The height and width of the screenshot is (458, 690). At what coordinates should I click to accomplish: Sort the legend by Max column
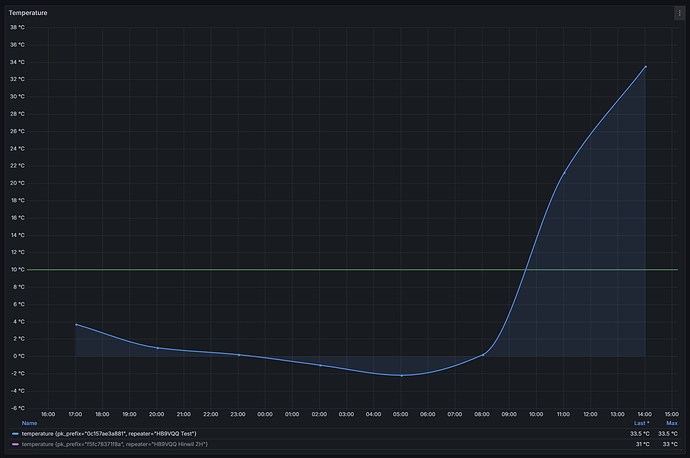tap(671, 423)
